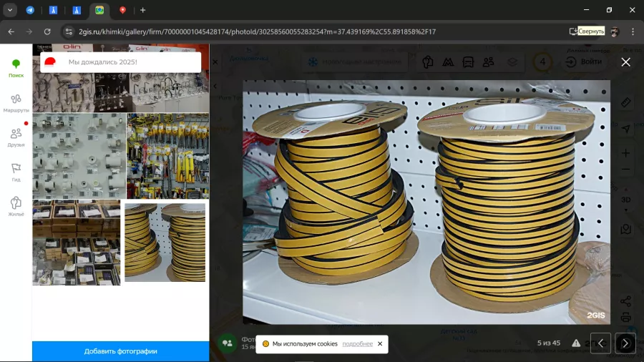This screenshot has width=644, height=362.
Task: Click the Добавить фотографии button
Action: [x=120, y=351]
